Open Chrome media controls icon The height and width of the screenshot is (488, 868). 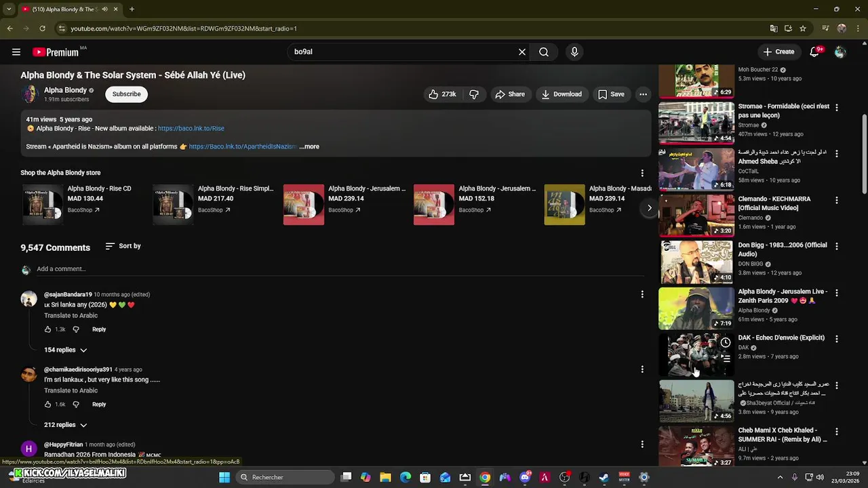825,28
